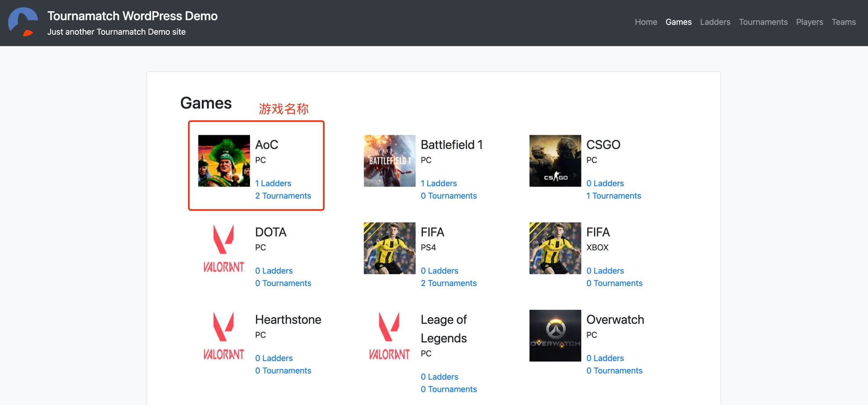Click the Leage of Legends title

443,329
